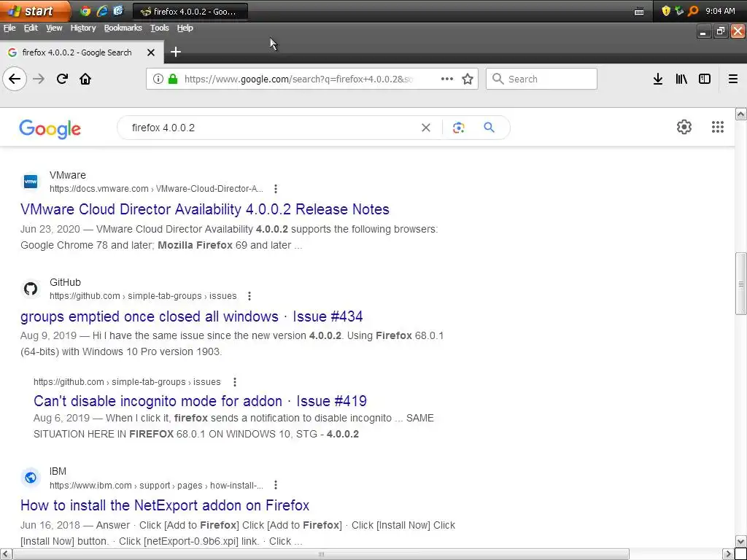The width and height of the screenshot is (747, 560).
Task: Open more options for VMware result
Action: point(275,189)
